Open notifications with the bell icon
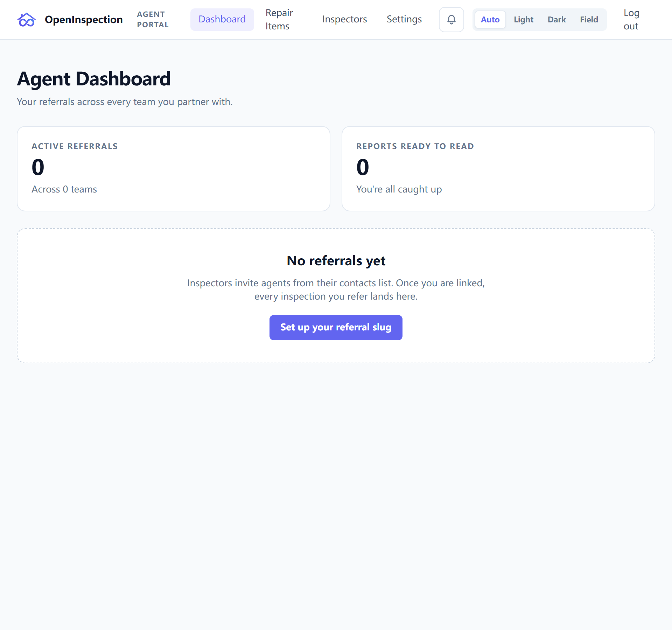 coord(451,20)
